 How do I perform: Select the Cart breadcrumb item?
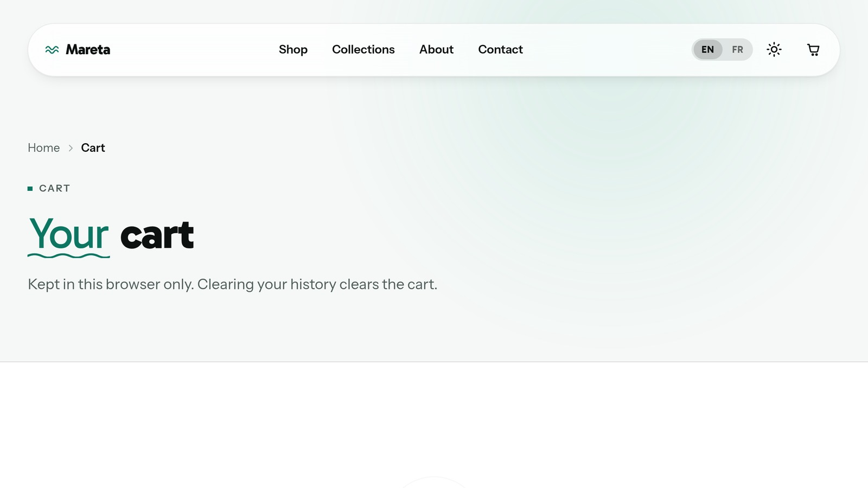tap(93, 148)
